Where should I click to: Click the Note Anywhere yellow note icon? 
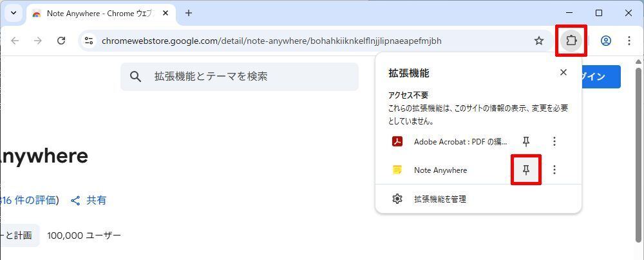pyautogui.click(x=397, y=170)
